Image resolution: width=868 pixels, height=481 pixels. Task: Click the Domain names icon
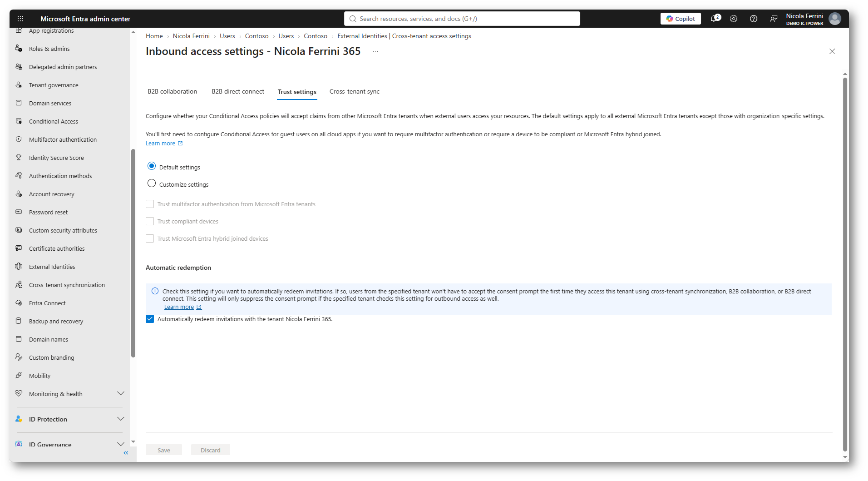click(19, 339)
